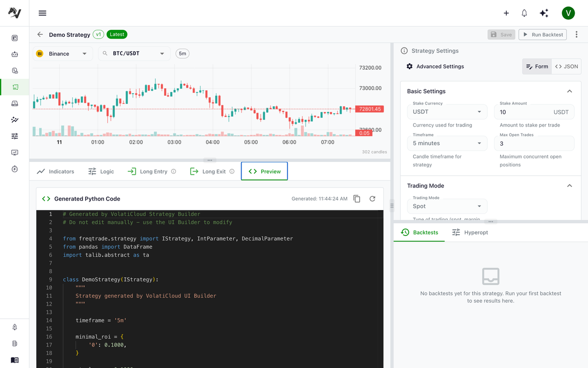Open the stopwatch bolt sidebar icon
The width and height of the screenshot is (588, 368).
[x=15, y=169]
